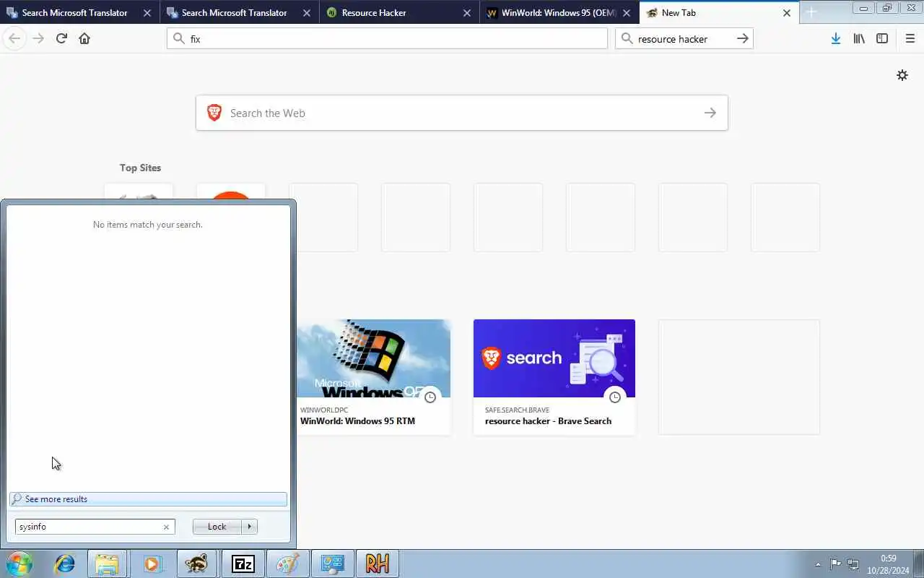
Task: Click the 'Search the Web' field
Action: click(x=462, y=113)
